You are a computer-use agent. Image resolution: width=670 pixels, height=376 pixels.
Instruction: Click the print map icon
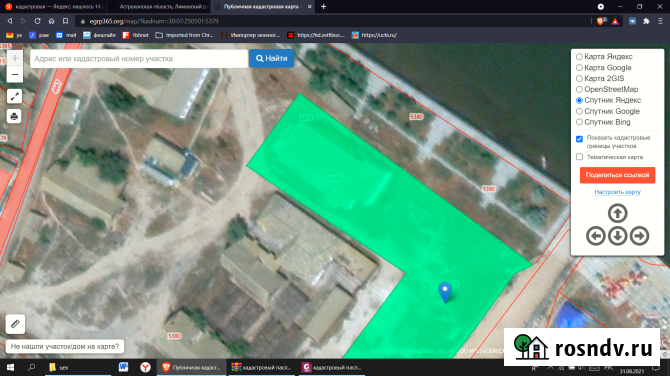15,116
